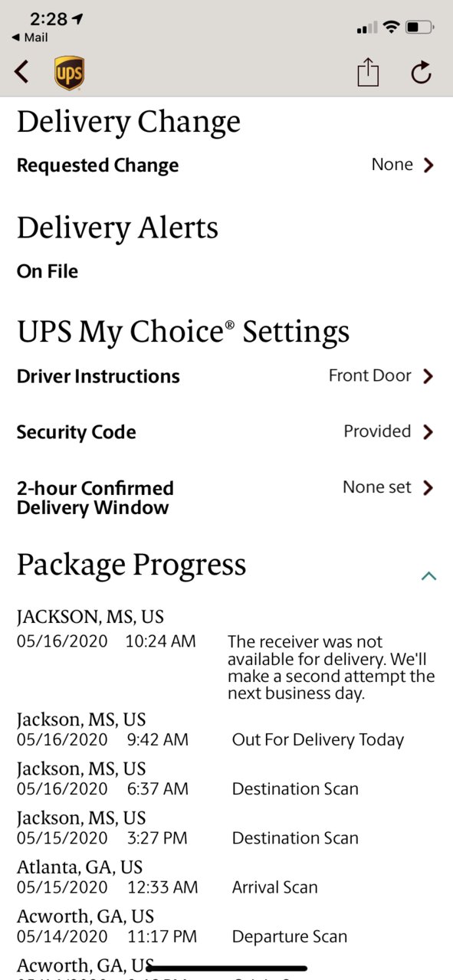Tap the Delivery Alerts On File entry
This screenshot has height=980, width=453.
48,271
